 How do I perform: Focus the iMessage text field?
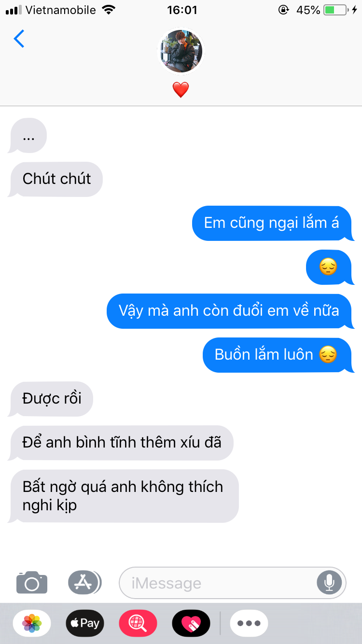tap(233, 583)
